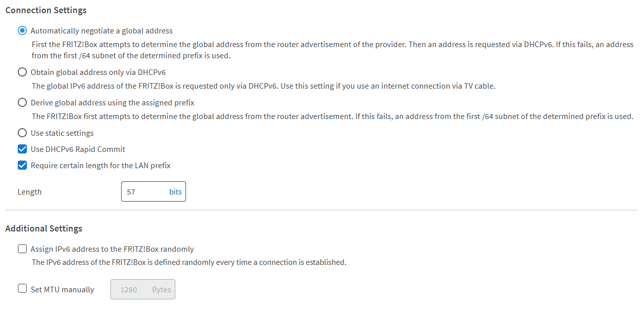Click the greyed 'Bytes' unit label
The width and height of the screenshot is (644, 310).
tap(162, 290)
